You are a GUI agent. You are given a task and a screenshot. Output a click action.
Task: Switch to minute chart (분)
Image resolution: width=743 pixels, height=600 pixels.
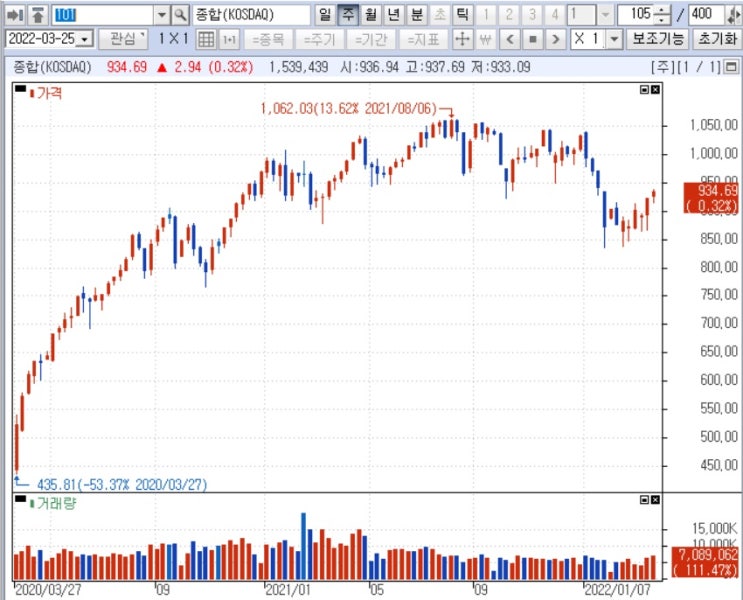417,15
